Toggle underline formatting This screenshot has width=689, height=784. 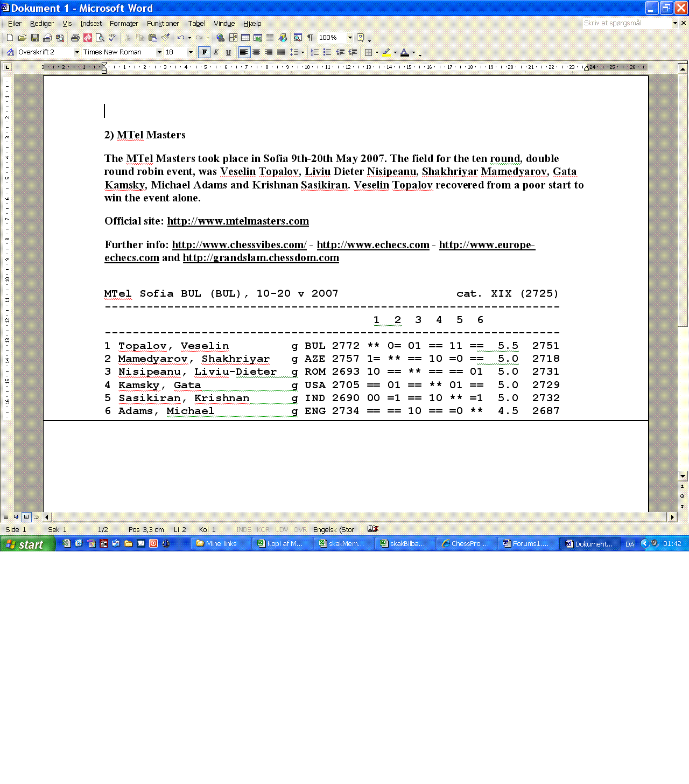pos(228,52)
